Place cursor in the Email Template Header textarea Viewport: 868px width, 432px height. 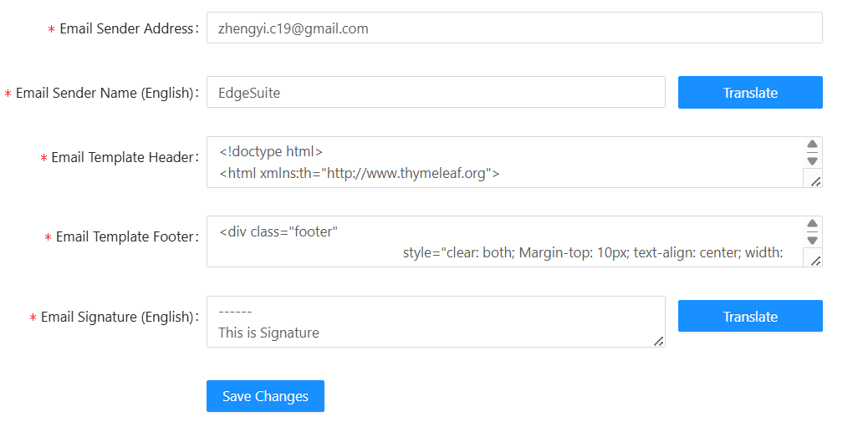point(502,163)
